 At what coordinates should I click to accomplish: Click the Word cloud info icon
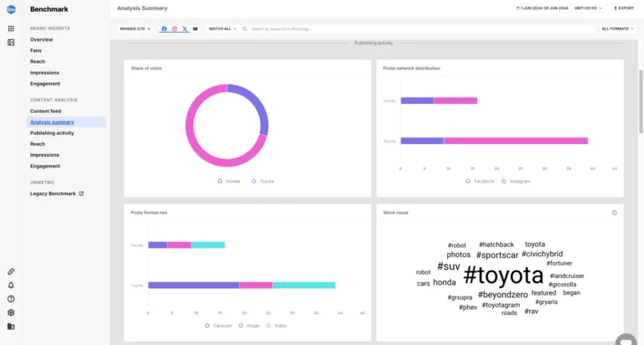(x=615, y=213)
